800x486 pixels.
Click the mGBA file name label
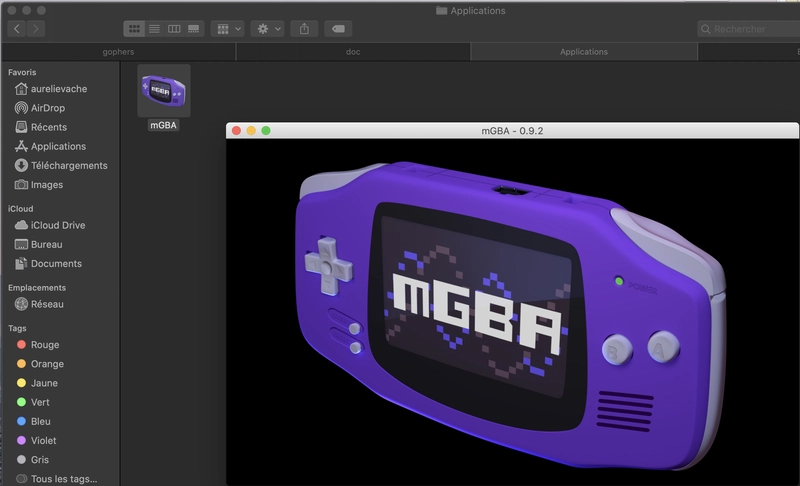(x=163, y=125)
